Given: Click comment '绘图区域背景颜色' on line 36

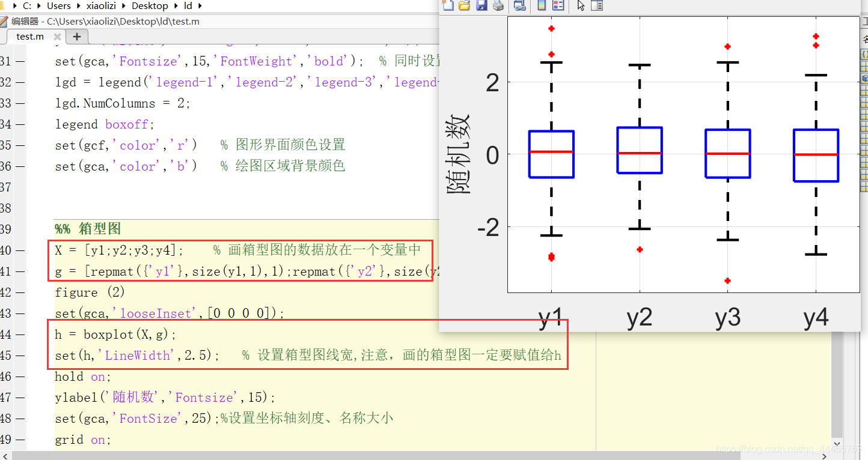Looking at the screenshot, I should [x=290, y=166].
